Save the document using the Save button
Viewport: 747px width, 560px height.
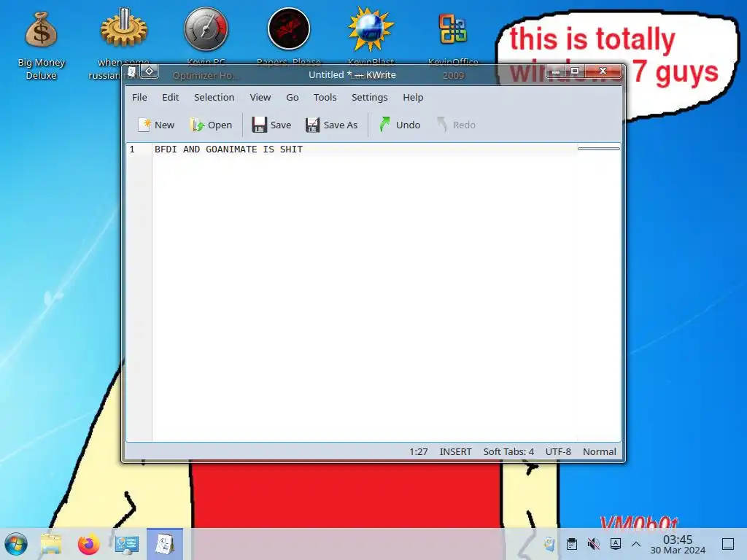pos(271,125)
